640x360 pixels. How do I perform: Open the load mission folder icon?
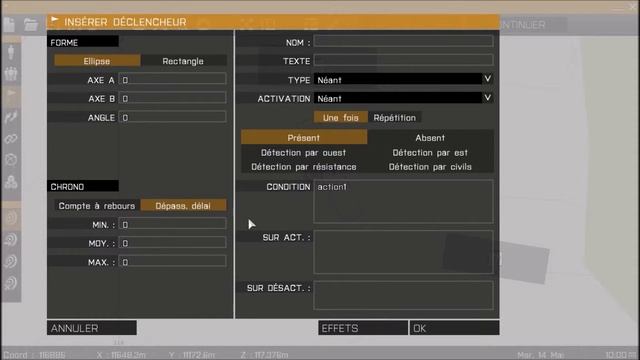pyautogui.click(x=30, y=25)
